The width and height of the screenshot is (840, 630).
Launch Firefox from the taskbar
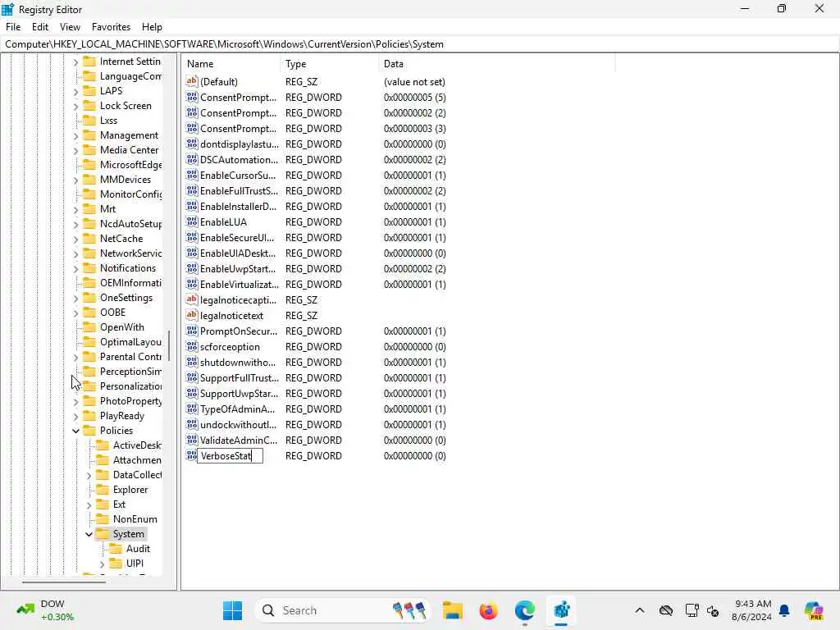click(489, 610)
